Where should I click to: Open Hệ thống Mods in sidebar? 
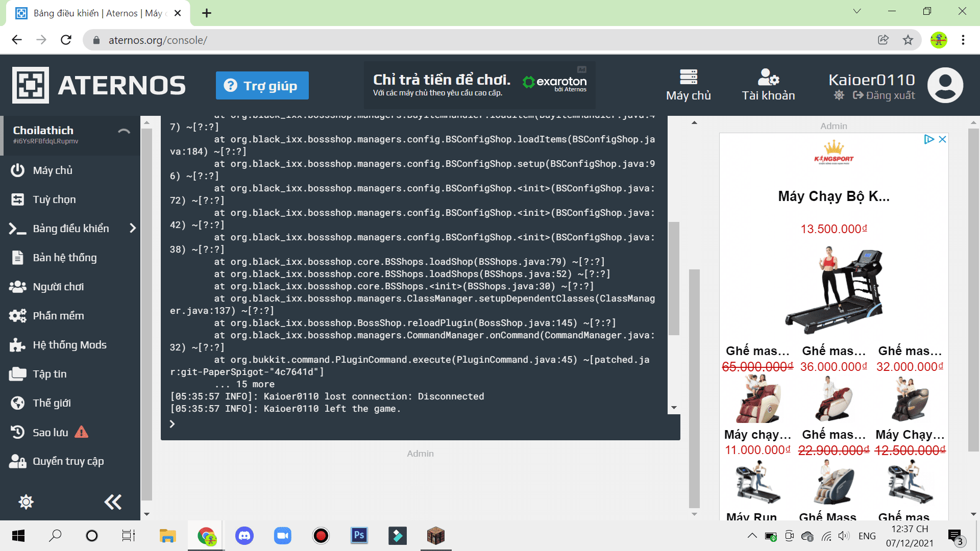click(x=69, y=345)
